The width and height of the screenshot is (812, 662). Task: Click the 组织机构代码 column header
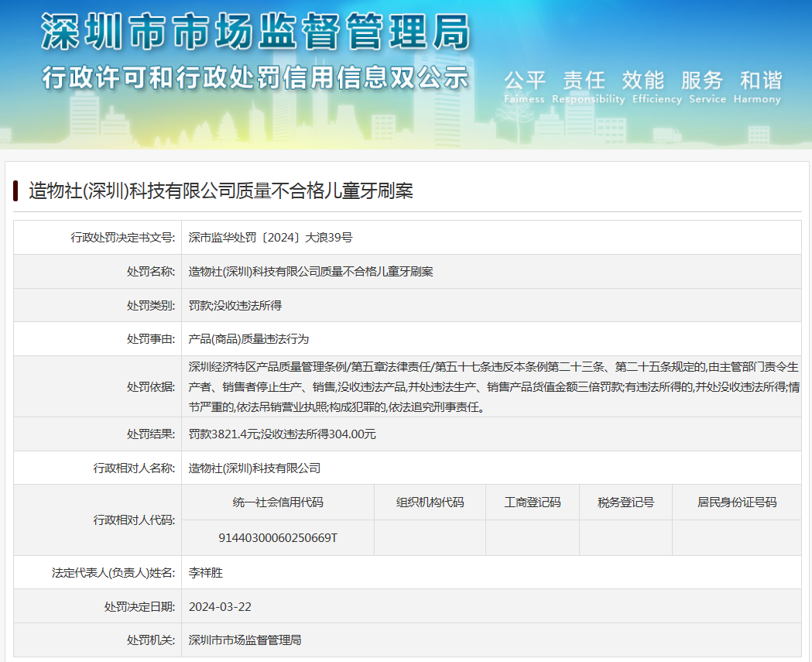click(x=430, y=502)
